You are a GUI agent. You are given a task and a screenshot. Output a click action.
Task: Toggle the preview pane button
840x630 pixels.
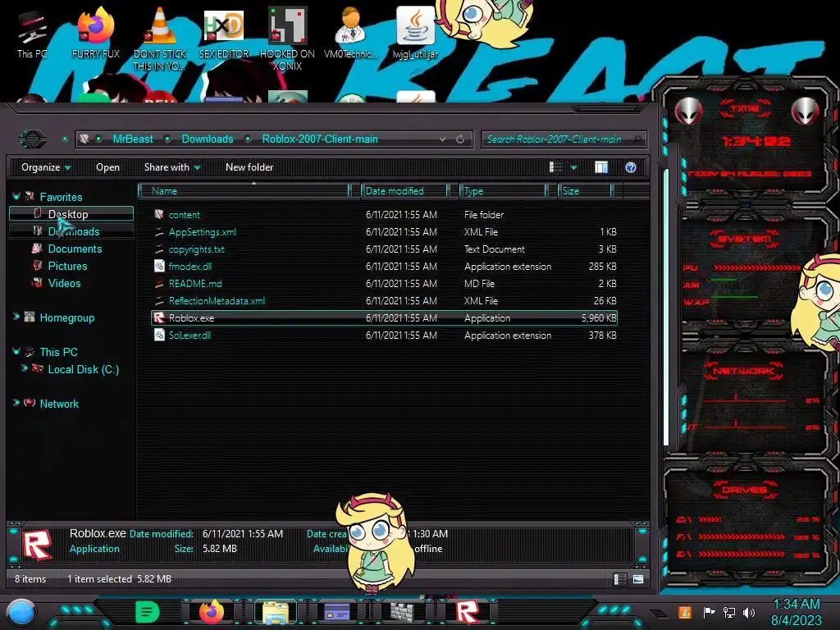tap(601, 167)
